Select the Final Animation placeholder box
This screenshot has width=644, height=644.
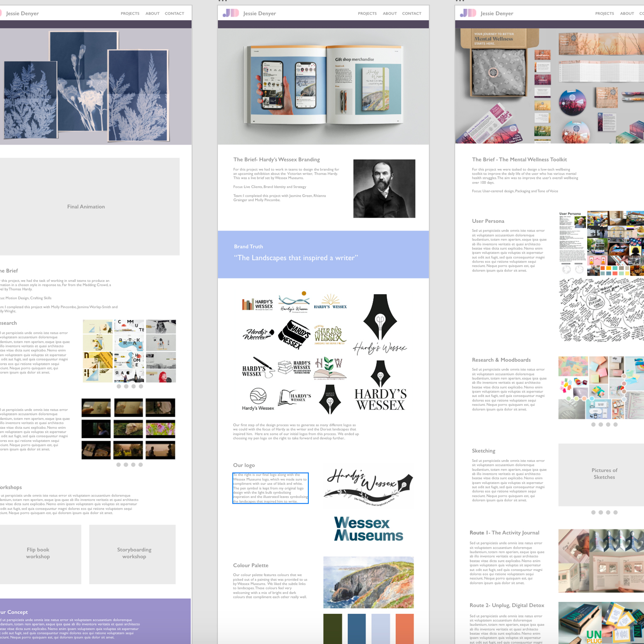click(x=89, y=206)
